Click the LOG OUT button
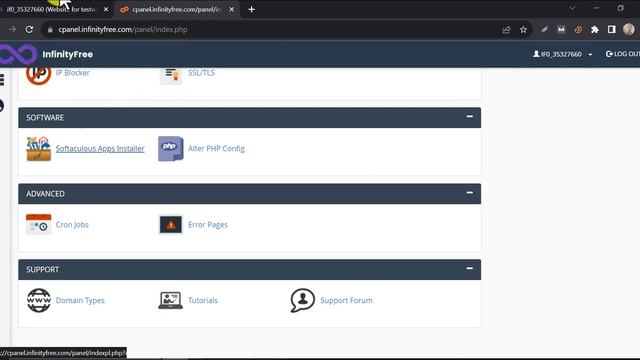 (x=623, y=54)
